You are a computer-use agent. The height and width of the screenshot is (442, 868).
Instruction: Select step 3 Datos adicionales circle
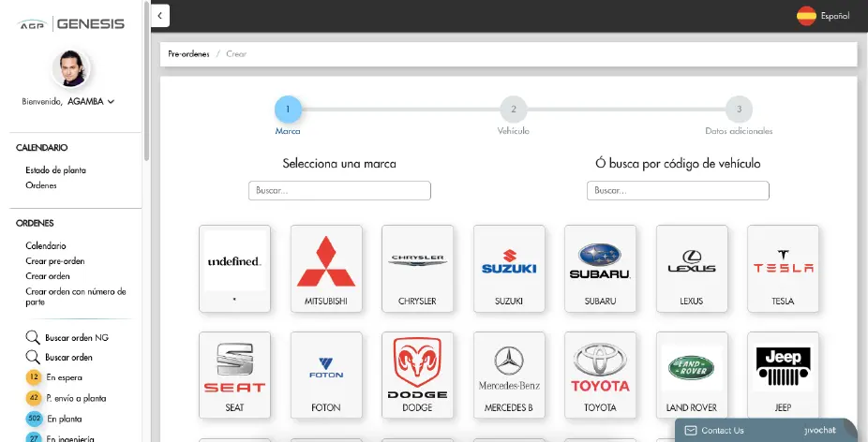click(739, 110)
